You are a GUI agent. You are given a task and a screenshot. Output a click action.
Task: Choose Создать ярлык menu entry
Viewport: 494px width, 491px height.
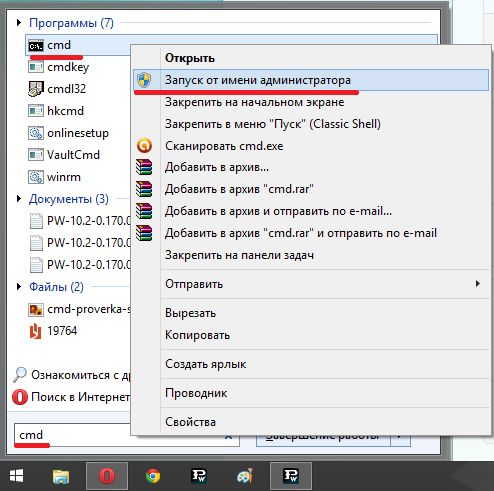[206, 364]
